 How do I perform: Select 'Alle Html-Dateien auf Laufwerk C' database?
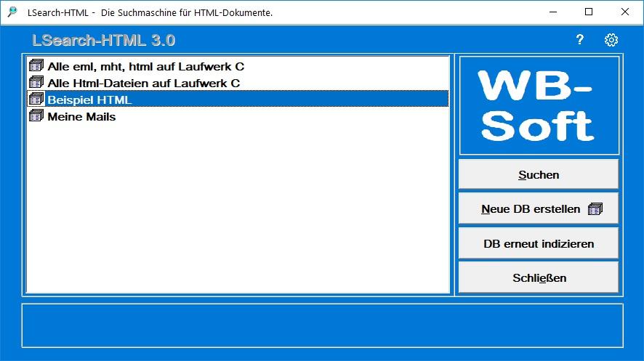[143, 83]
